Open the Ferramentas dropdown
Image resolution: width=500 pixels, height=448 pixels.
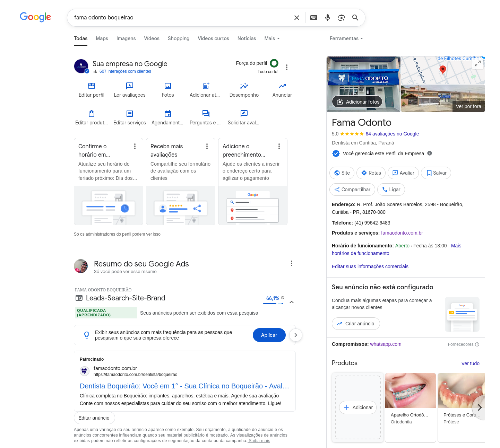[x=346, y=38]
